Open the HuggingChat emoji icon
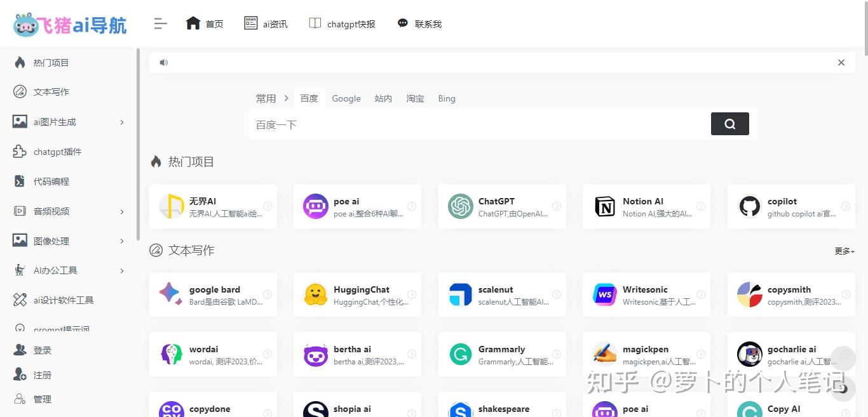 click(316, 295)
